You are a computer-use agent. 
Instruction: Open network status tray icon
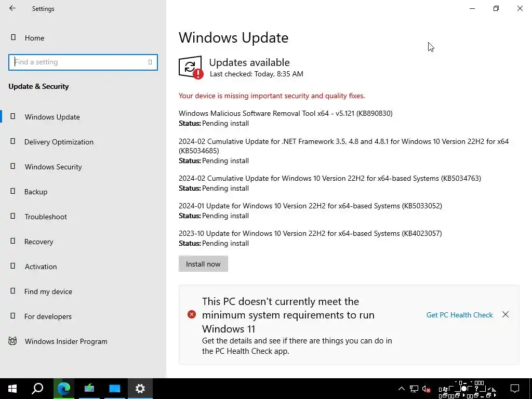pos(414,389)
